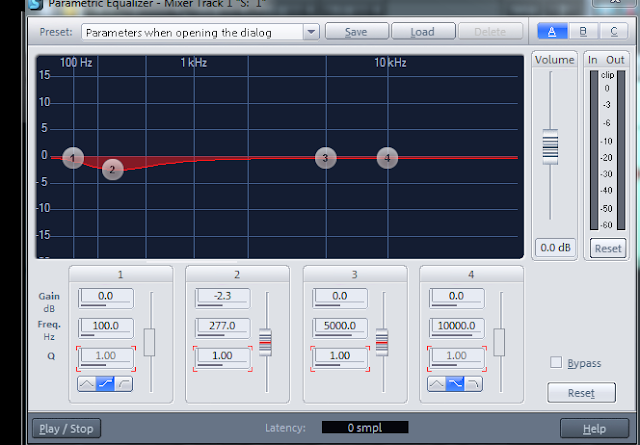This screenshot has width=640, height=445.
Task: Select band 4 high shelf filter icon
Action: (455, 384)
